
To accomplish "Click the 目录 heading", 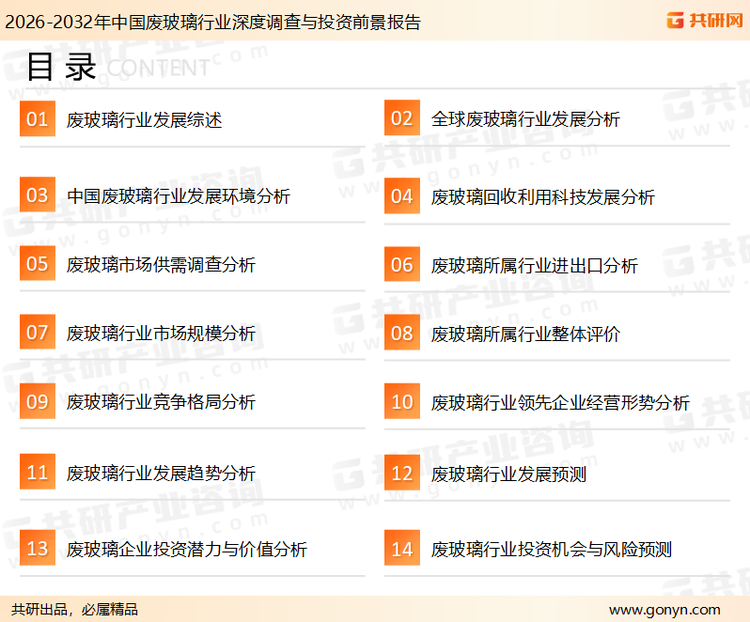I will [61, 67].
